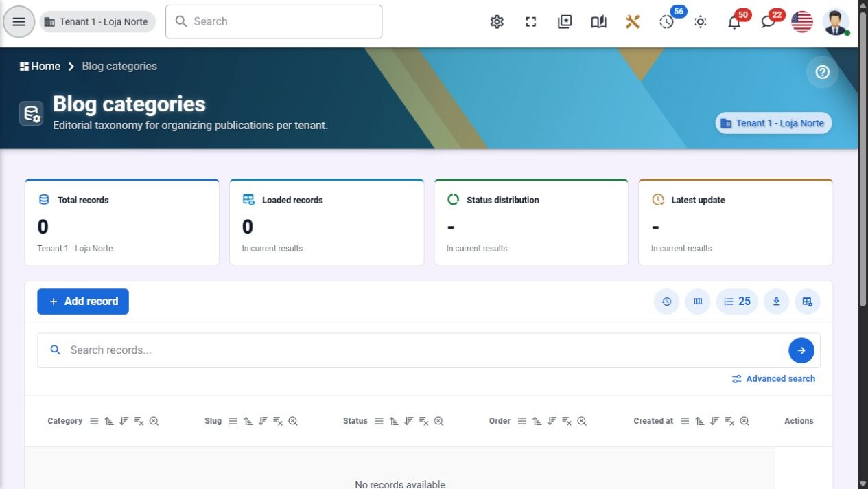Viewport: 868px width, 489px height.
Task: Clear sorting on Status column
Action: point(424,421)
